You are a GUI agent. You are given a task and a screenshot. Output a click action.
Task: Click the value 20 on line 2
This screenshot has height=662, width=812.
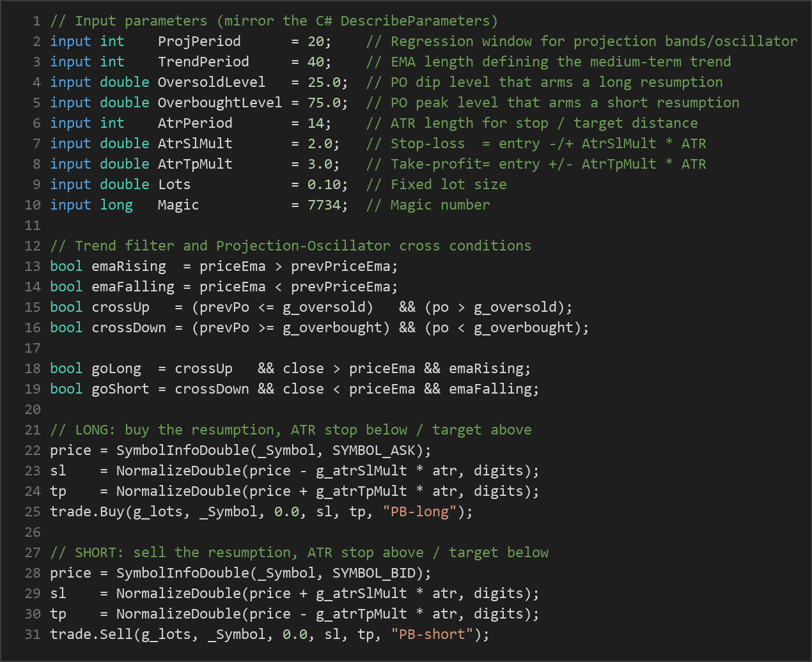(x=316, y=42)
